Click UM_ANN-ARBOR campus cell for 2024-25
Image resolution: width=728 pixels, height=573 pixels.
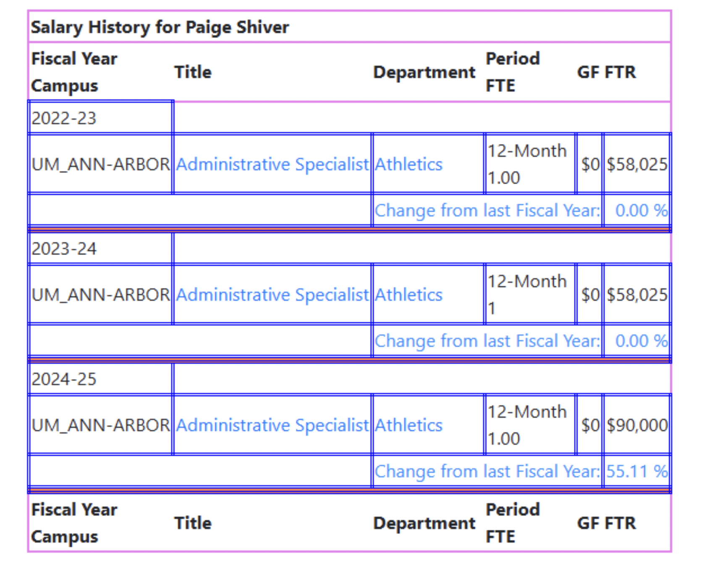[x=100, y=425]
